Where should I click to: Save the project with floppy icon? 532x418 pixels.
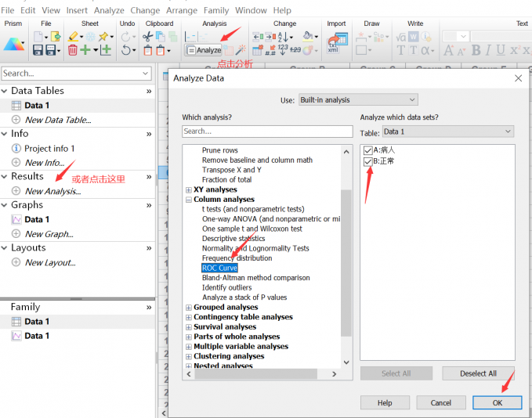click(38, 50)
